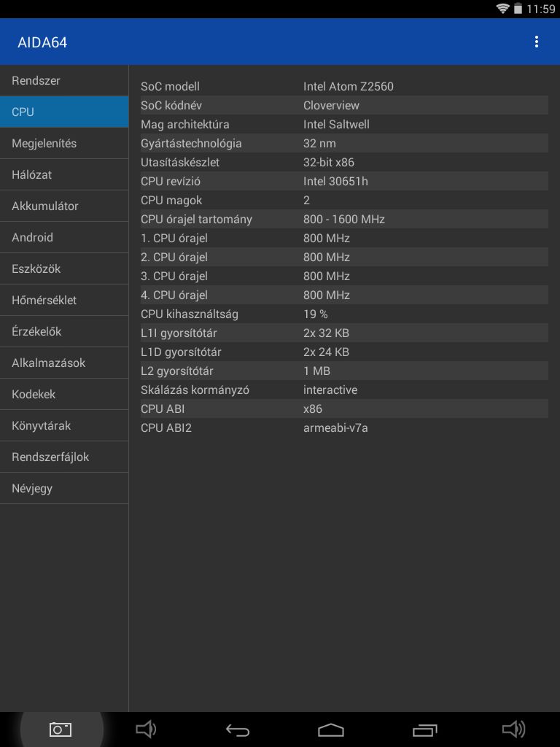The height and width of the screenshot is (747, 560).
Task: Open the Rendszerfájlok section
Action: tap(64, 457)
